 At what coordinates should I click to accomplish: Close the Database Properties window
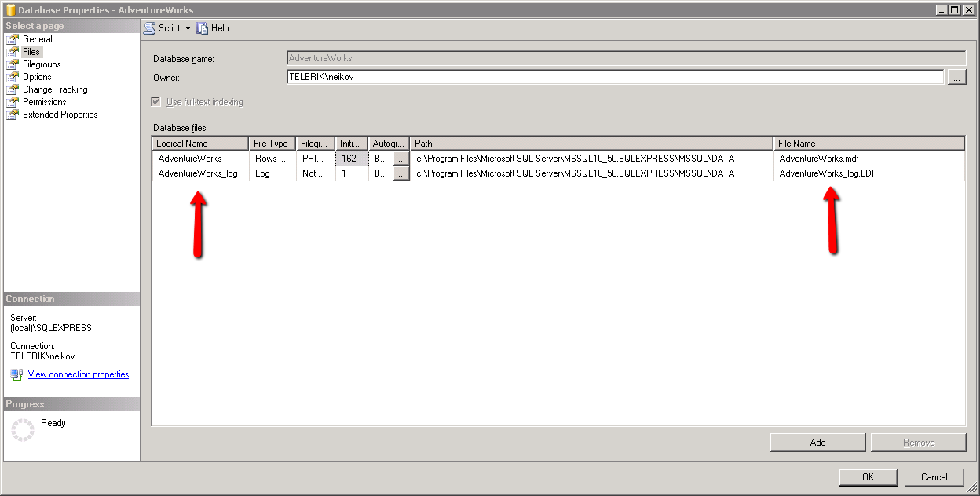coord(967,10)
